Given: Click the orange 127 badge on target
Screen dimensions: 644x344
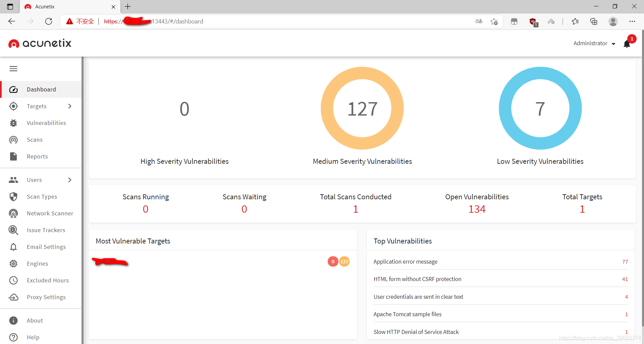Looking at the screenshot, I should click(x=344, y=262).
